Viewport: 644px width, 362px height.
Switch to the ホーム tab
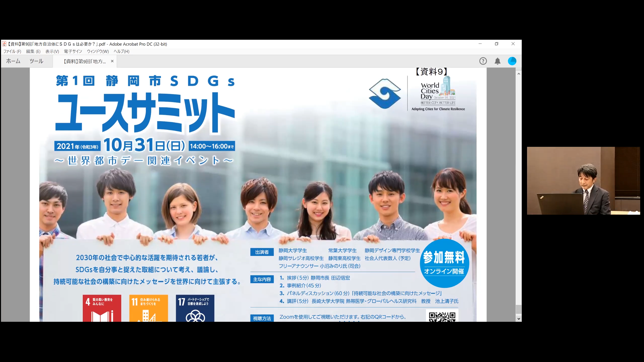[x=13, y=61]
